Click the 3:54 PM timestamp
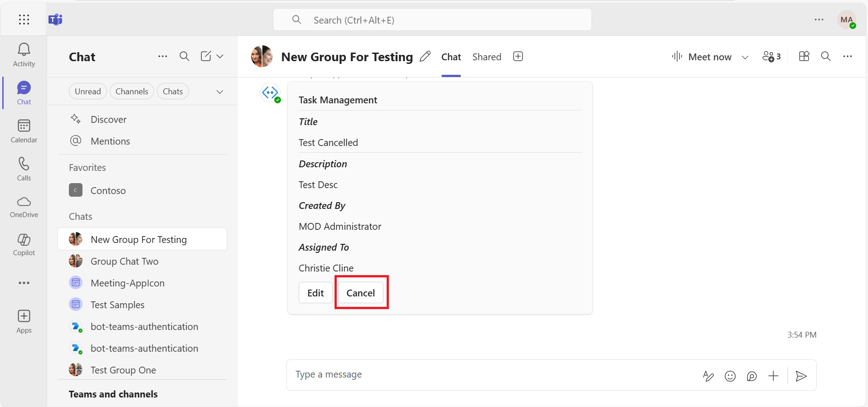 point(802,335)
